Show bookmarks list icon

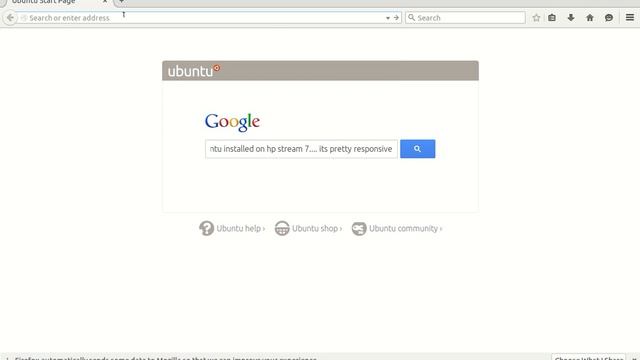(x=552, y=18)
